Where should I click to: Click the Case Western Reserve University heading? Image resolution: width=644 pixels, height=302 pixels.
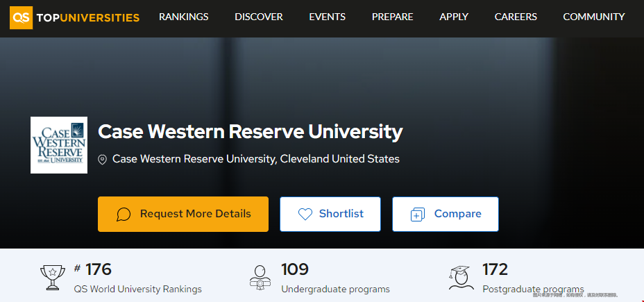click(250, 132)
